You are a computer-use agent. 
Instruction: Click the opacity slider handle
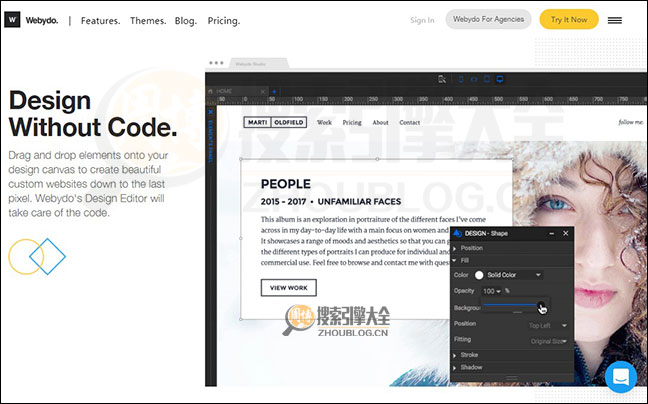click(x=540, y=306)
